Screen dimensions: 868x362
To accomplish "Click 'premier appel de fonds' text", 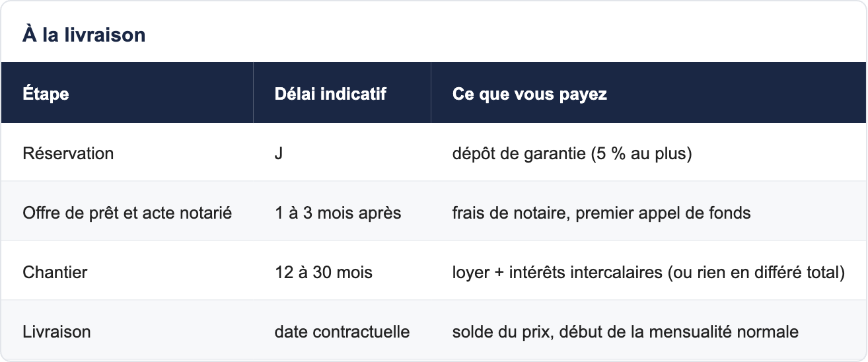I will coord(663,213).
